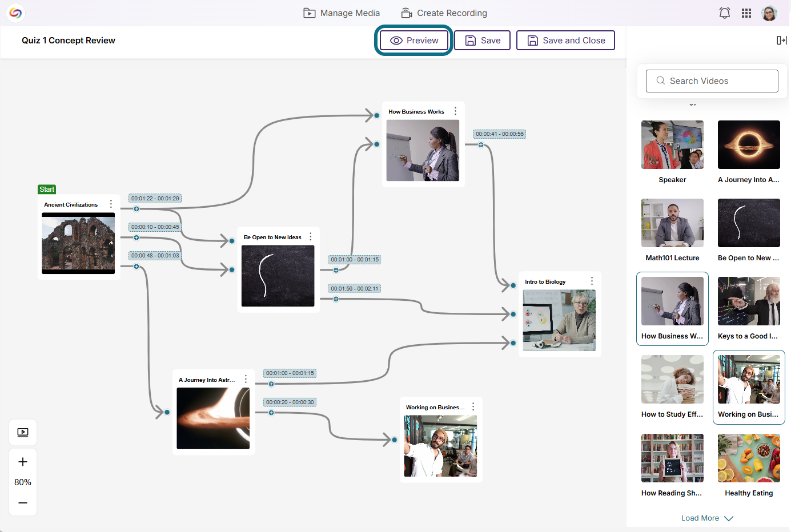Open the options menu on Be Open to New Ideas node

[x=311, y=237]
